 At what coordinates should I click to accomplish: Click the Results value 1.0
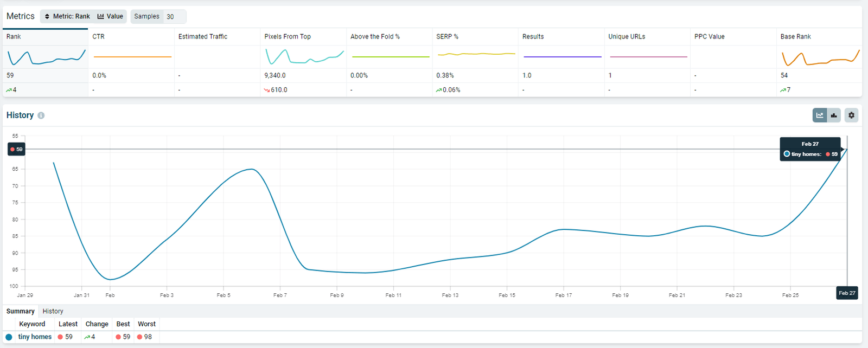pos(527,75)
